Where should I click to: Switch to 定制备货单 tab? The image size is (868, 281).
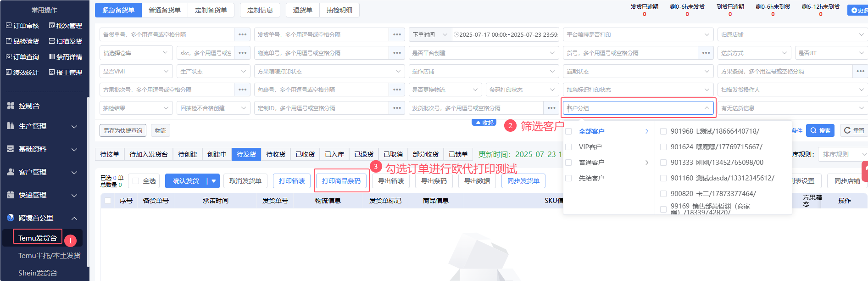(x=211, y=10)
